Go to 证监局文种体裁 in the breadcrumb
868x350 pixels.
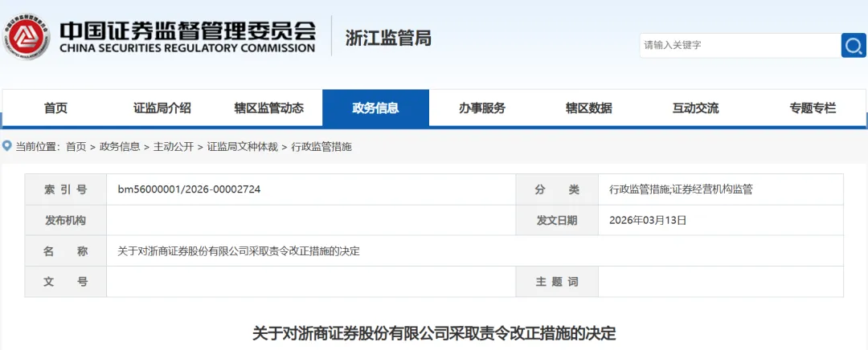tap(243, 147)
